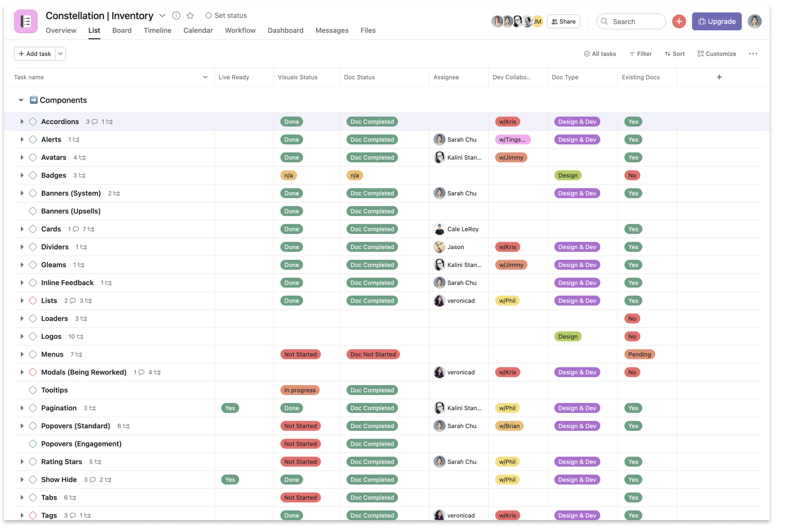
Task: Click the project info icon
Action: 176,15
